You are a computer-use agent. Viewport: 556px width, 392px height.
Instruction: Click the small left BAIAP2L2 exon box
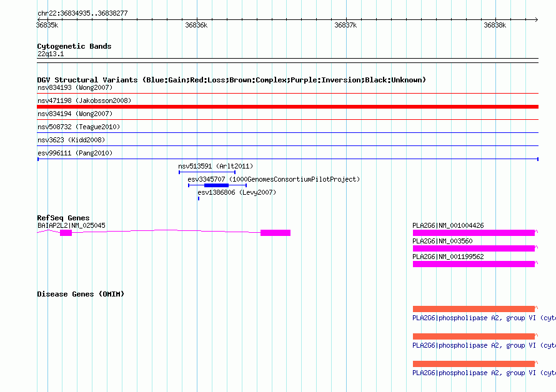66,233
